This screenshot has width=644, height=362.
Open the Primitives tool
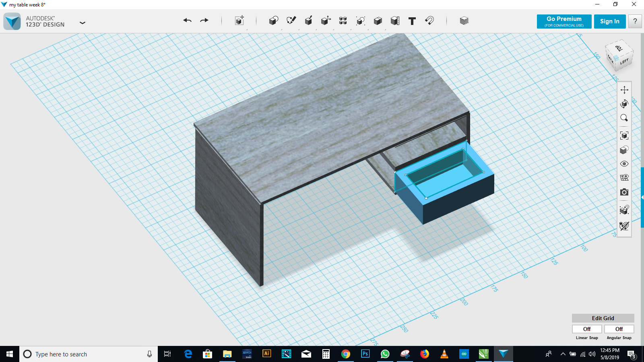(273, 21)
